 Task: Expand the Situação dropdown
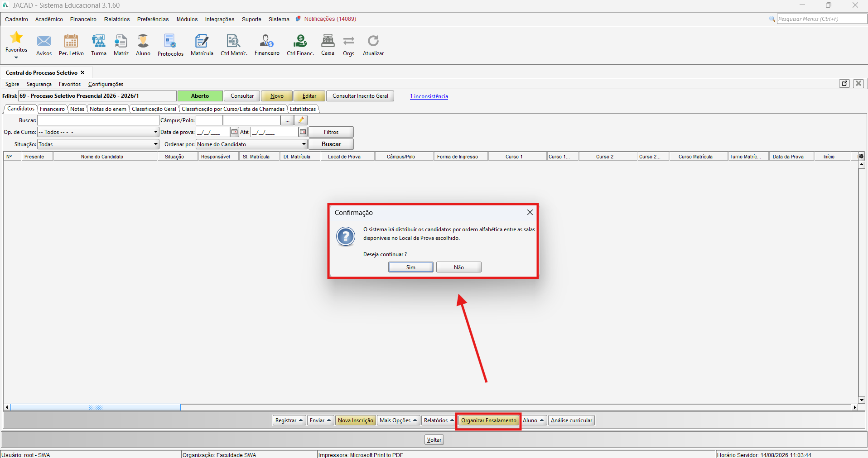(x=156, y=144)
